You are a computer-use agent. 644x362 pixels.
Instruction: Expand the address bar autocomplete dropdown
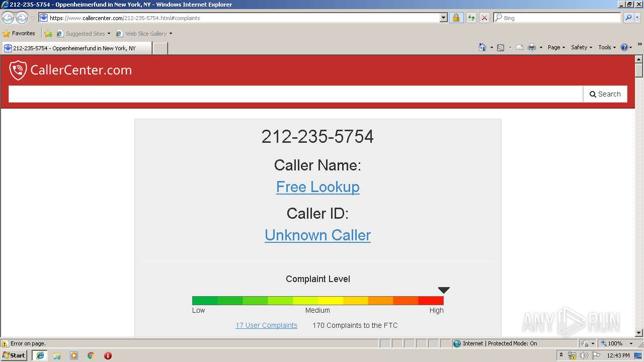443,18
